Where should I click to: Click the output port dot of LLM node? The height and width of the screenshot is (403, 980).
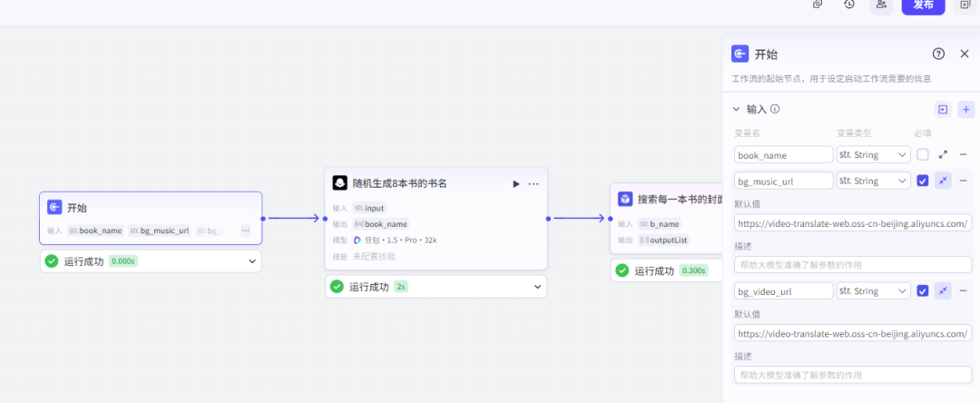click(x=548, y=219)
